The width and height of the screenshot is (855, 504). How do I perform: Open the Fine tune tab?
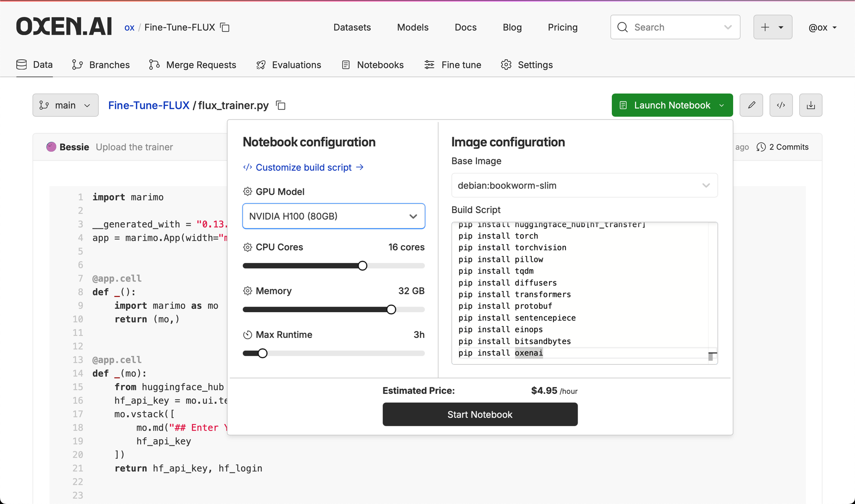pos(453,65)
